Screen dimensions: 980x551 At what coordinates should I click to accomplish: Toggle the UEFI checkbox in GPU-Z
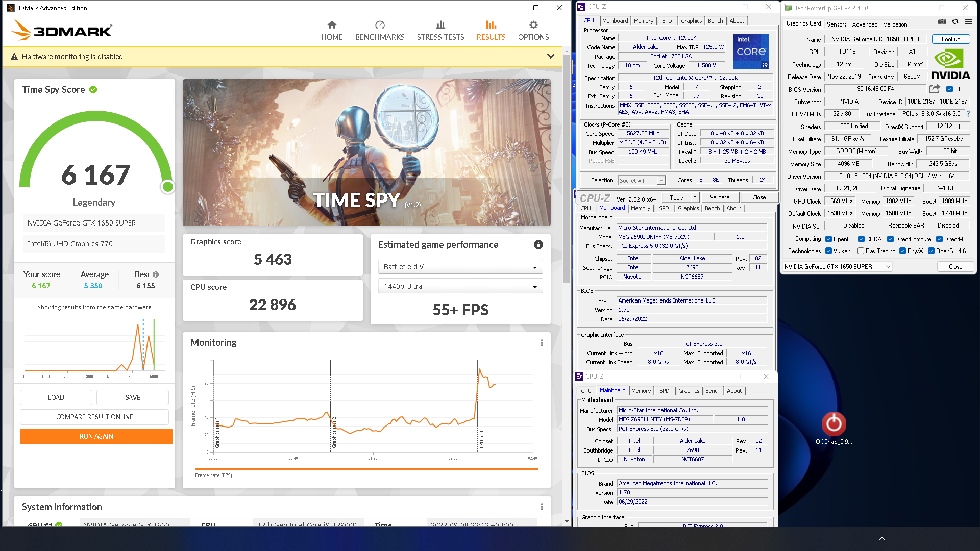(x=950, y=89)
